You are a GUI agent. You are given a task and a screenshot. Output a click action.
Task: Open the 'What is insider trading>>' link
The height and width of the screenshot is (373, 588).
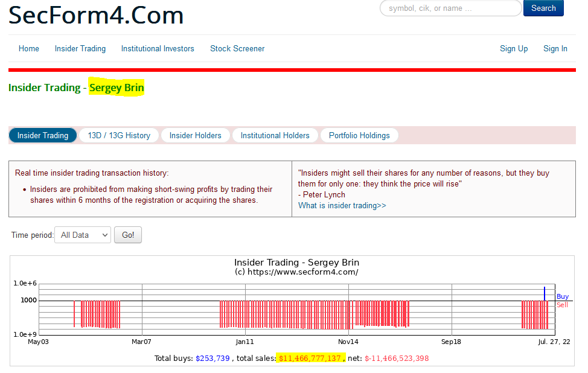(342, 205)
